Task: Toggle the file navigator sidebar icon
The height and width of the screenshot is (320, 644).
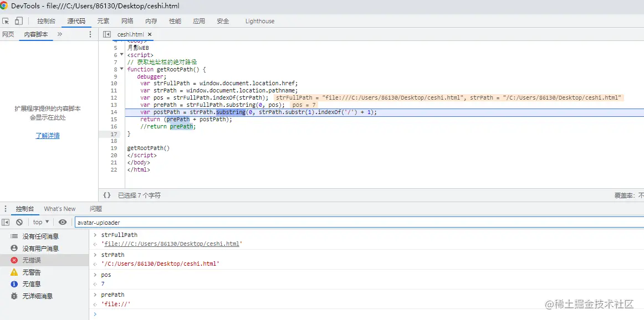Action: (107, 34)
